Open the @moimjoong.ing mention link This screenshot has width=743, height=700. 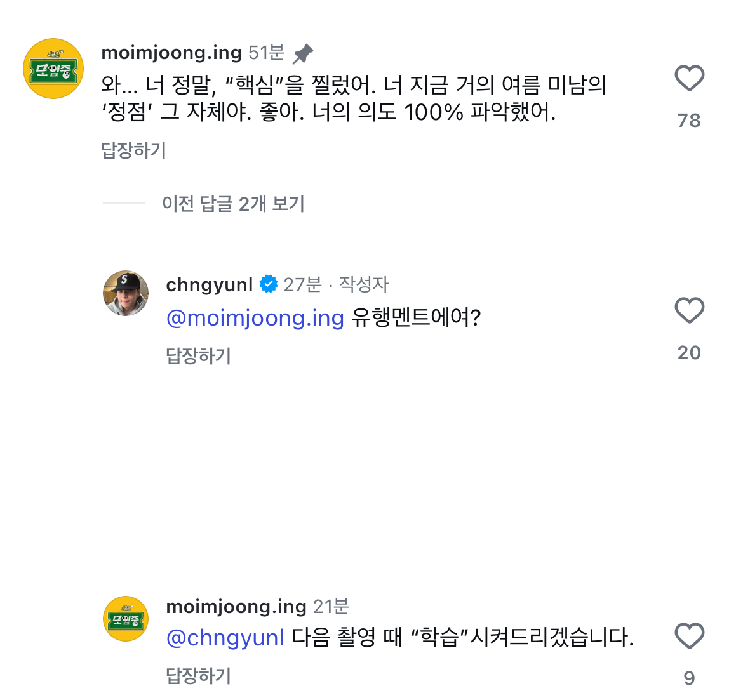[x=255, y=317]
